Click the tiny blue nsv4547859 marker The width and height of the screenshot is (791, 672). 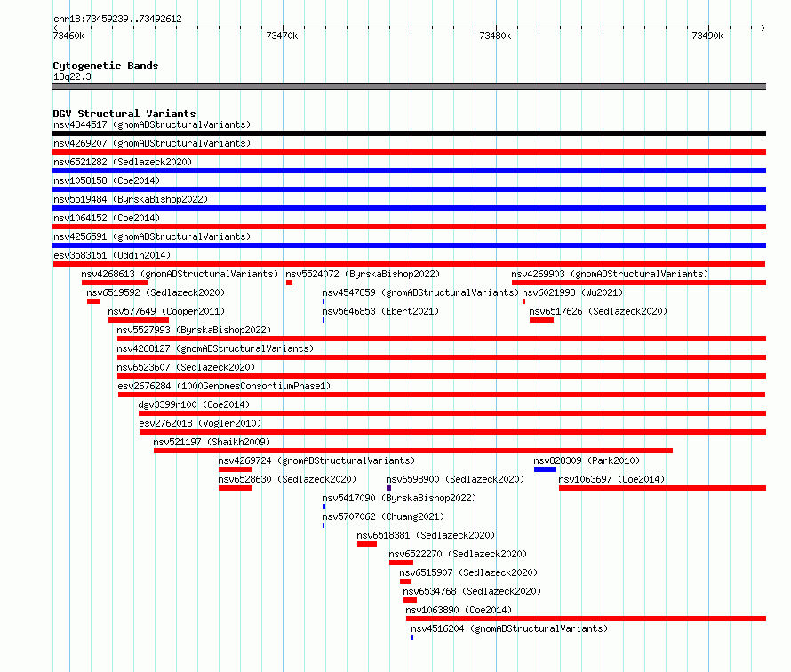324,301
